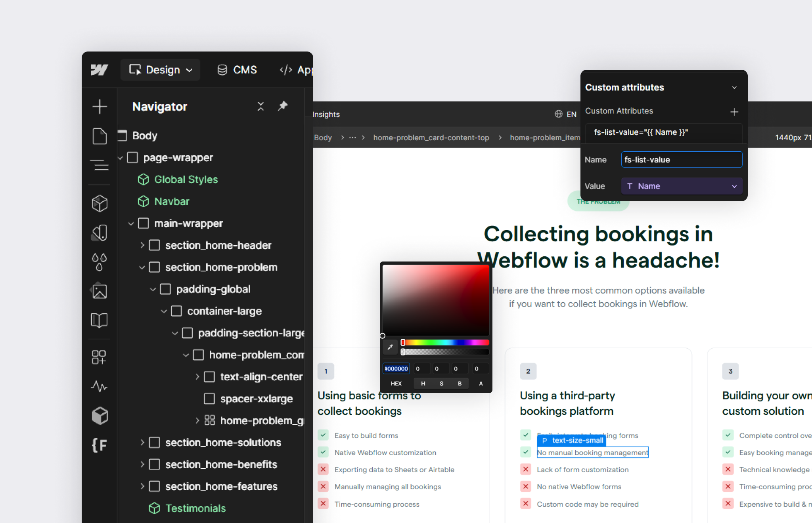Pin the Navigator panel
Viewport: 812px width, 523px height.
(x=283, y=106)
